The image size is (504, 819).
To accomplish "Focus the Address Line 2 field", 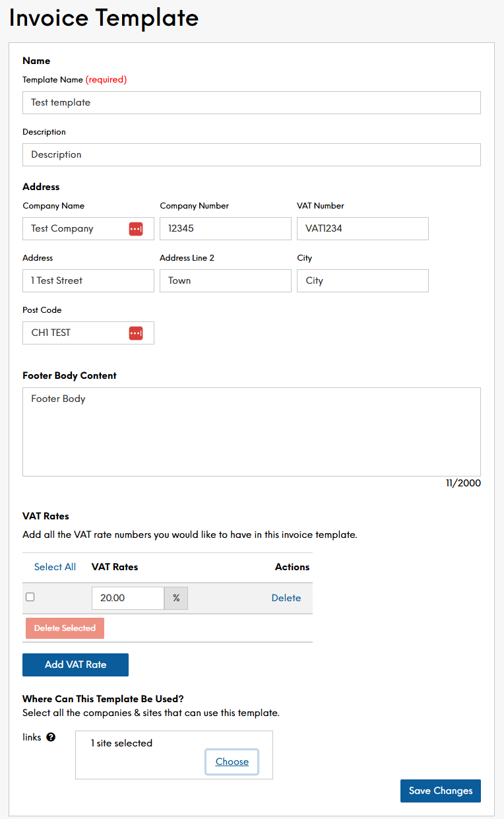I will [x=225, y=281].
